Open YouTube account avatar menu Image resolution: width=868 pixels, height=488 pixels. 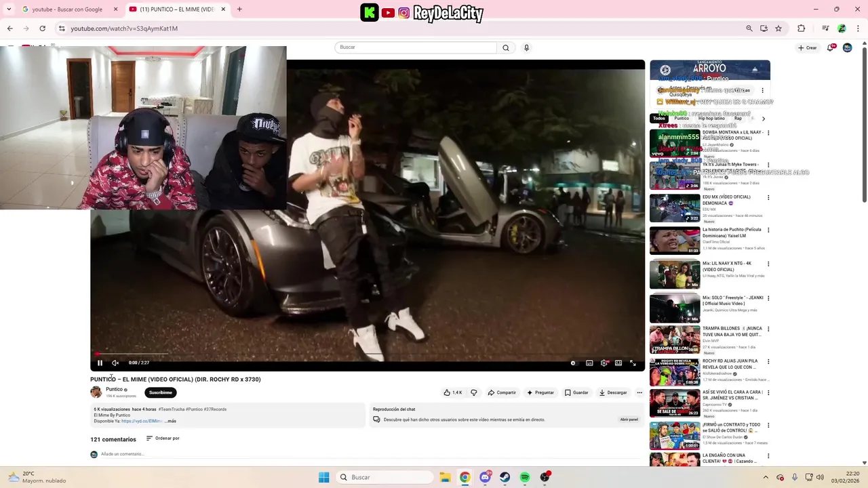click(x=847, y=47)
